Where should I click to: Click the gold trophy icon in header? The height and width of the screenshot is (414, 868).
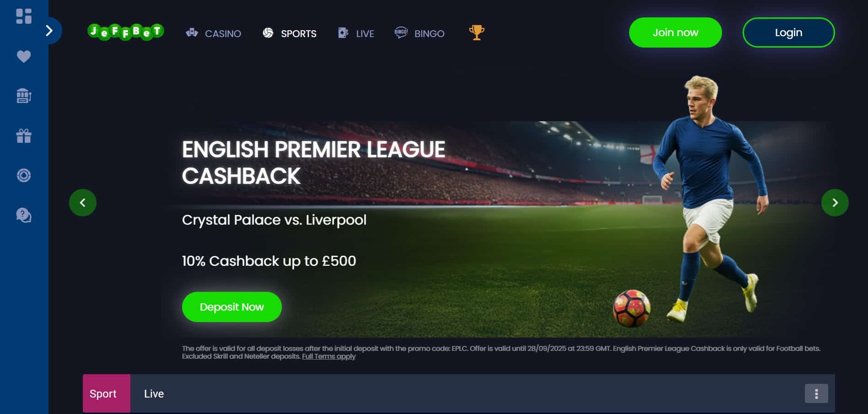(x=476, y=32)
